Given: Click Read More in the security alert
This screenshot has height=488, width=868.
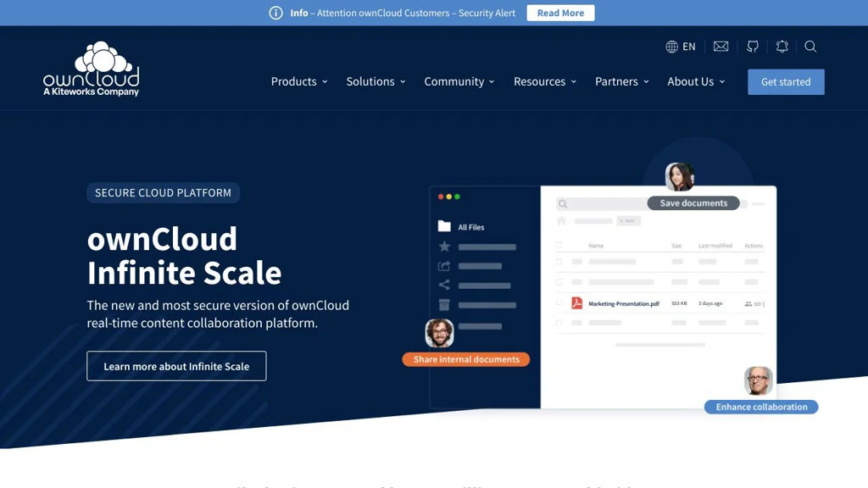Looking at the screenshot, I should click(560, 13).
